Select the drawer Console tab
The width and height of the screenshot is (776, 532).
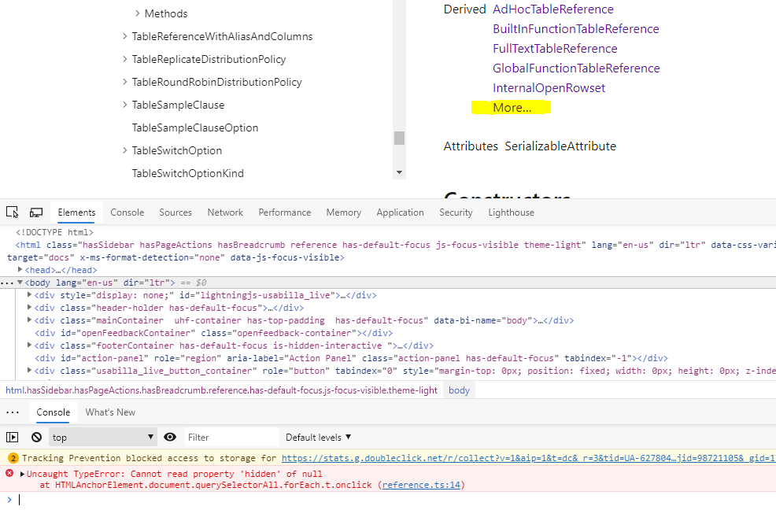coord(53,412)
